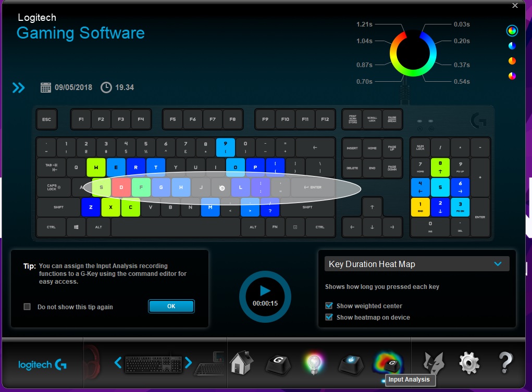Select the blue-cyan heatmap color scheme

[x=512, y=46]
